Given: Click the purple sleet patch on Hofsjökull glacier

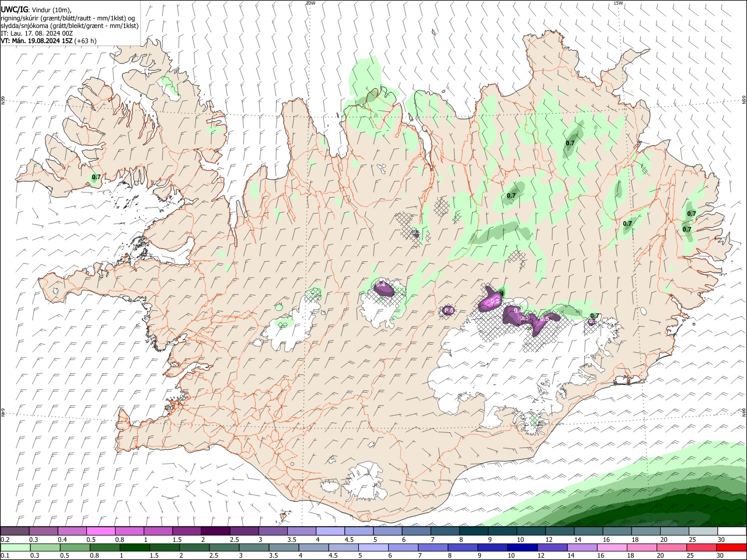Looking at the screenshot, I should (383, 288).
